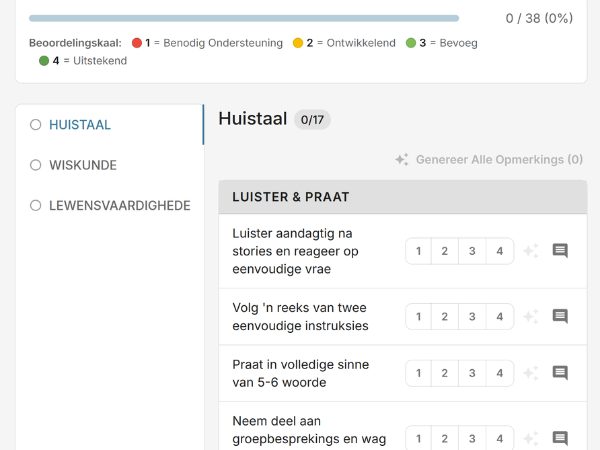Click the 'Huistaal' heading text

[x=253, y=119]
